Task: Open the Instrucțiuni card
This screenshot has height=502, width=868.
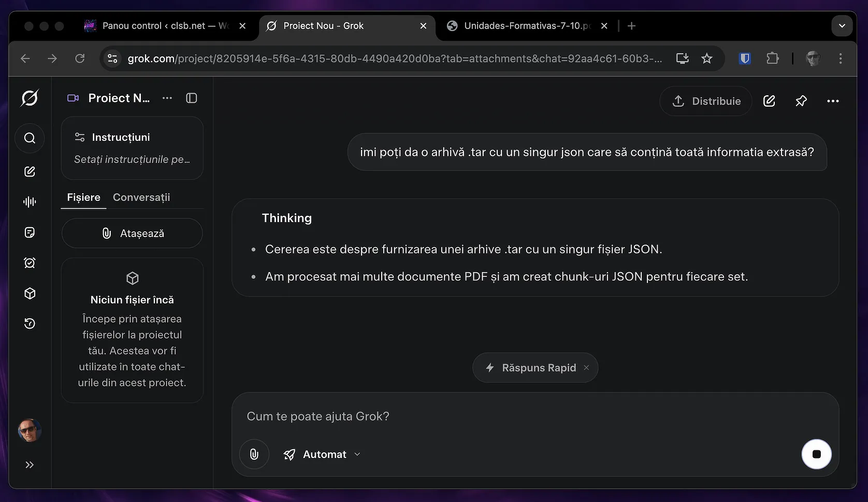Action: coord(132,148)
